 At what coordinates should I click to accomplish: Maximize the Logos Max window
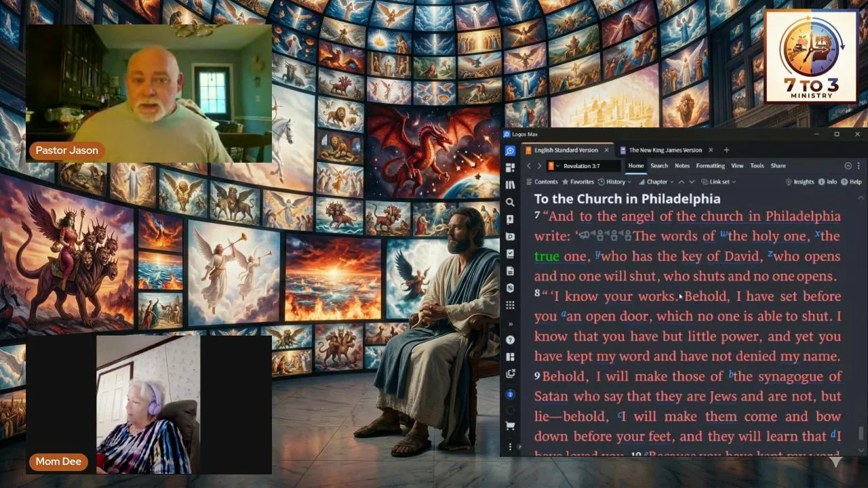pos(837,134)
